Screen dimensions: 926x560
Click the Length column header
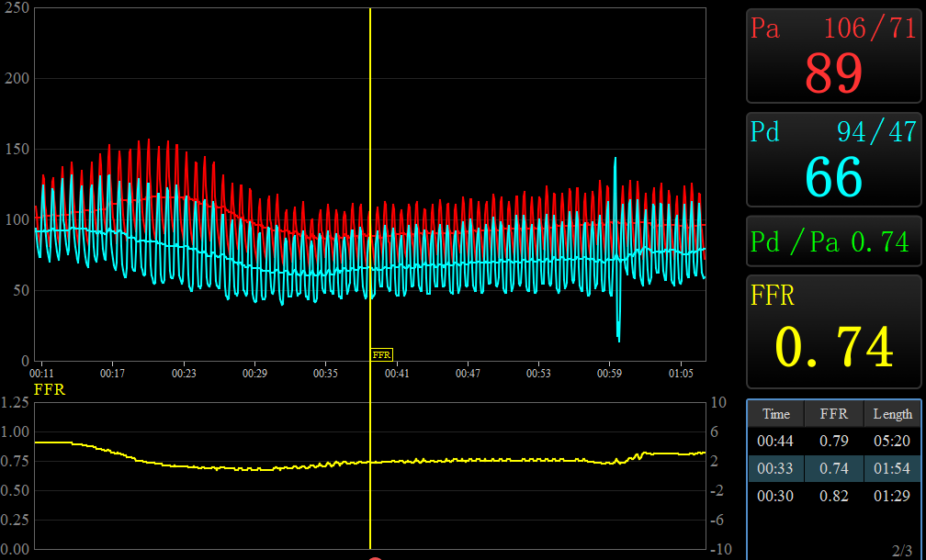[x=892, y=414]
